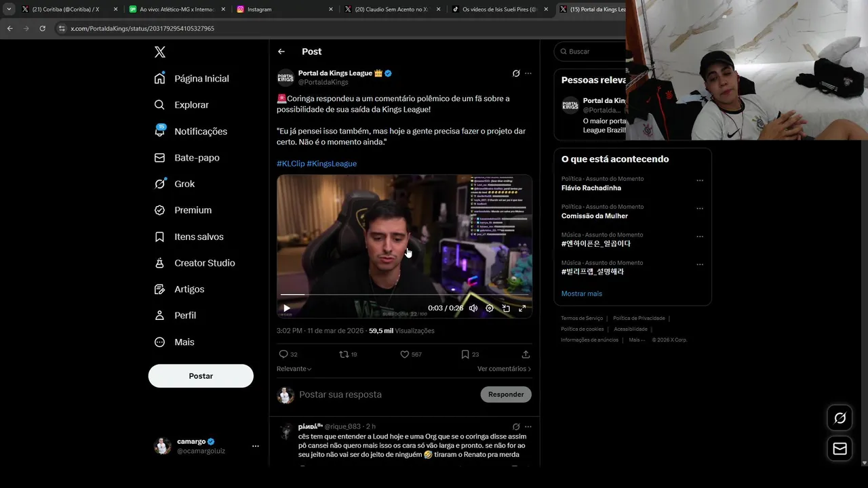Open options for #엔하이픈은_일곱이다 trend

pos(700,237)
